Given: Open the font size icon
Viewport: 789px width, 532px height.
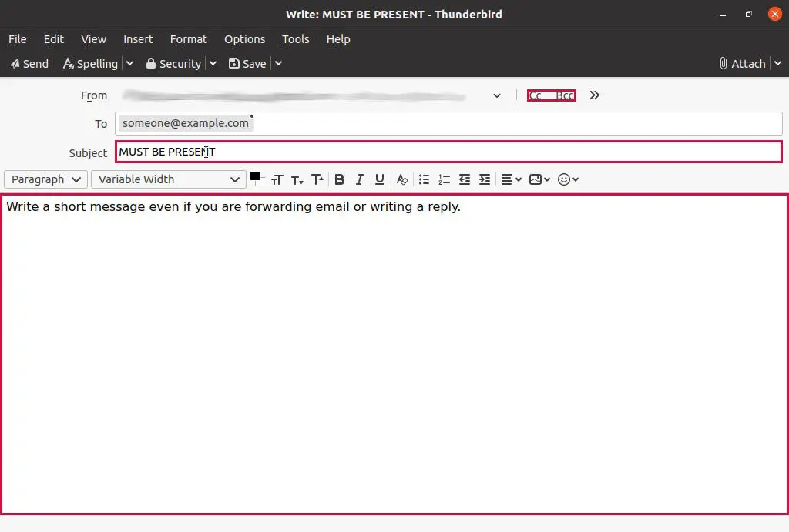Looking at the screenshot, I should point(277,179).
